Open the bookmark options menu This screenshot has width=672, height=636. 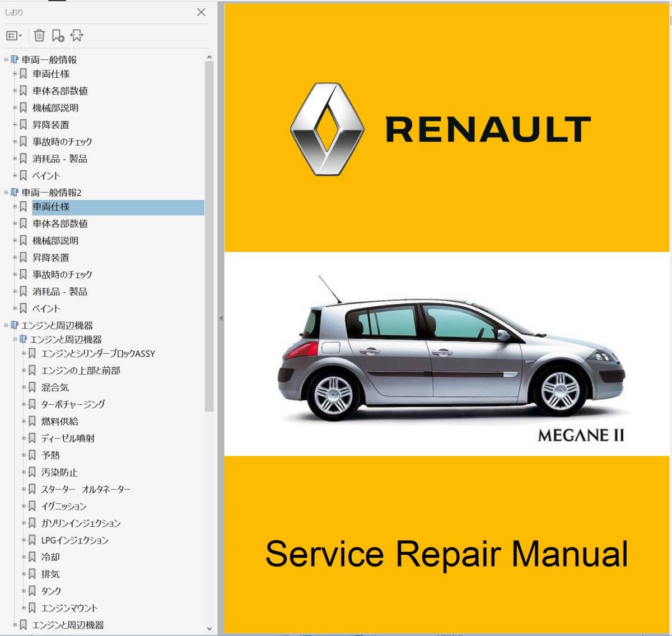[x=14, y=36]
